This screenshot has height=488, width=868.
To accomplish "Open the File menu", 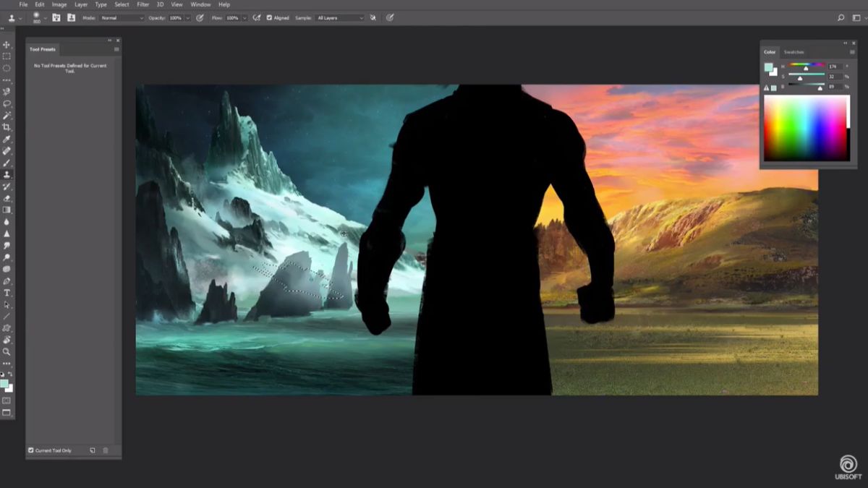I will coord(24,4).
